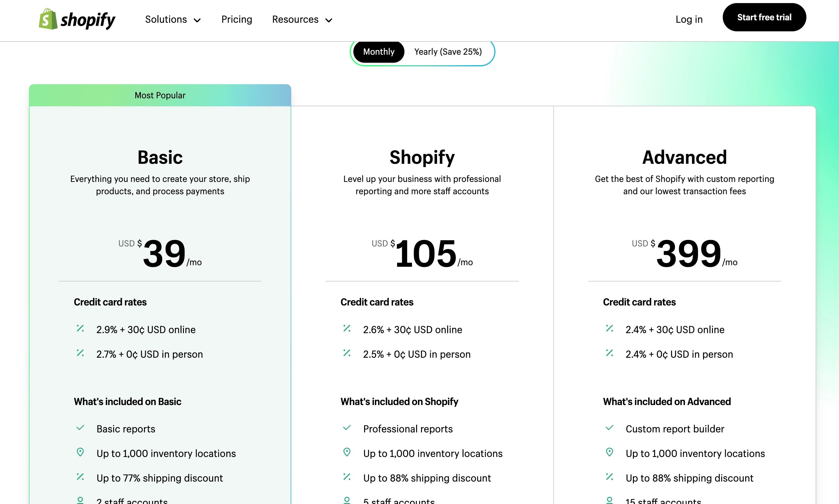Switch billing to Yearly (Save 25%)
This screenshot has height=504, width=839.
448,52
